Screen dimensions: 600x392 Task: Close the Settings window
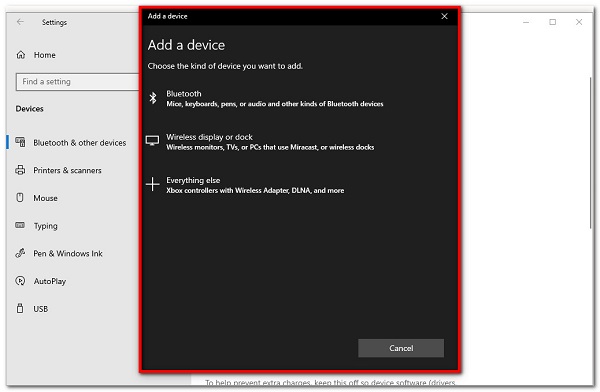(579, 22)
